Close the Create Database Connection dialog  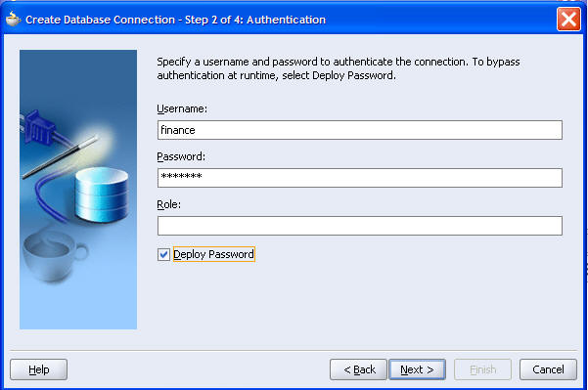tap(568, 20)
